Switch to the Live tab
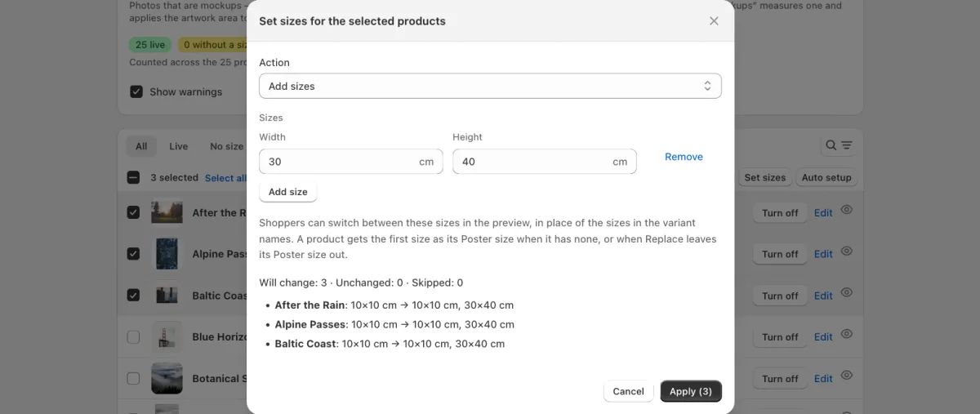The width and height of the screenshot is (980, 414). (x=179, y=146)
